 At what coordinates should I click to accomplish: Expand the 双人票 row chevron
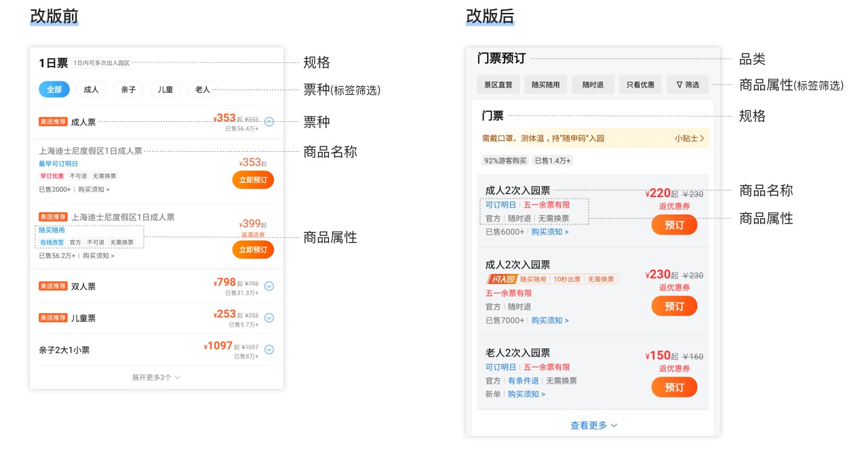point(269,286)
